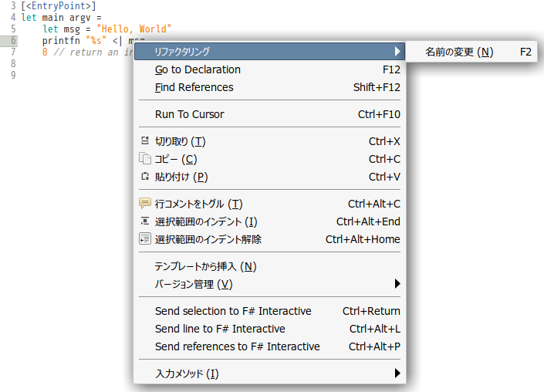Click the Shift+F12 shortcut text

(x=377, y=87)
